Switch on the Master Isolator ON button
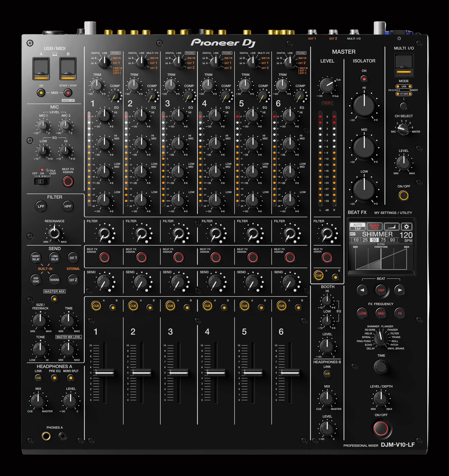 click(x=364, y=79)
